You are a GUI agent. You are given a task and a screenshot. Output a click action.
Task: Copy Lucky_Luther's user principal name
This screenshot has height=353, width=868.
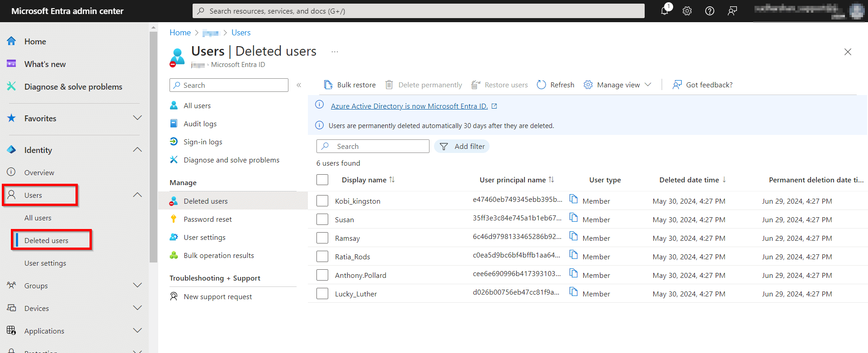[x=573, y=291]
